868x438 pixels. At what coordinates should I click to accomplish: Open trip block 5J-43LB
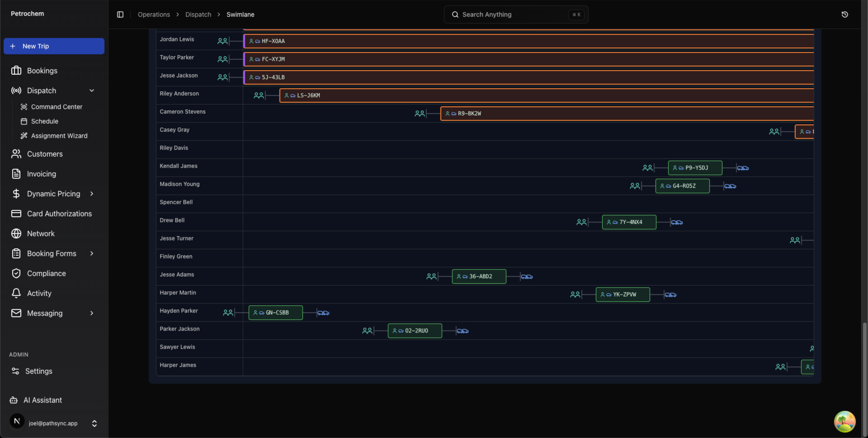click(x=528, y=77)
